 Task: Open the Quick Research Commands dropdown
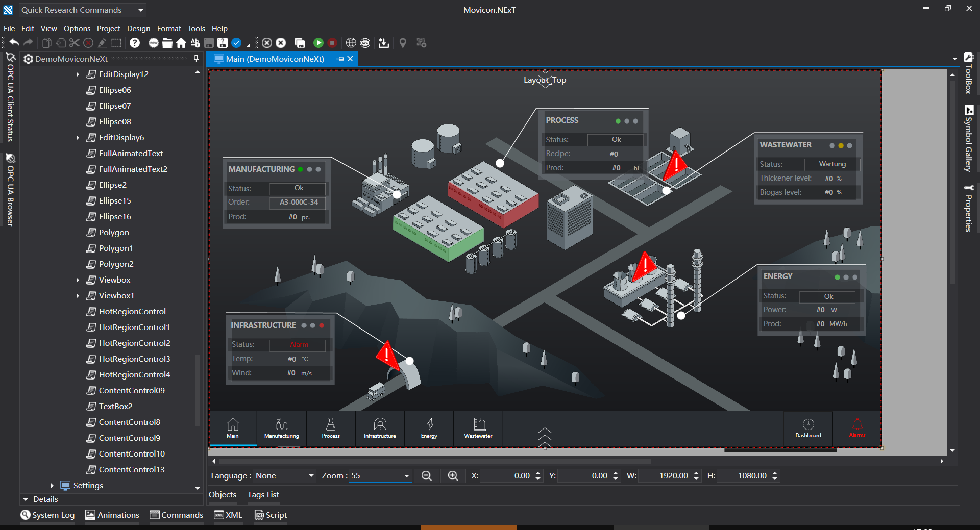point(141,10)
